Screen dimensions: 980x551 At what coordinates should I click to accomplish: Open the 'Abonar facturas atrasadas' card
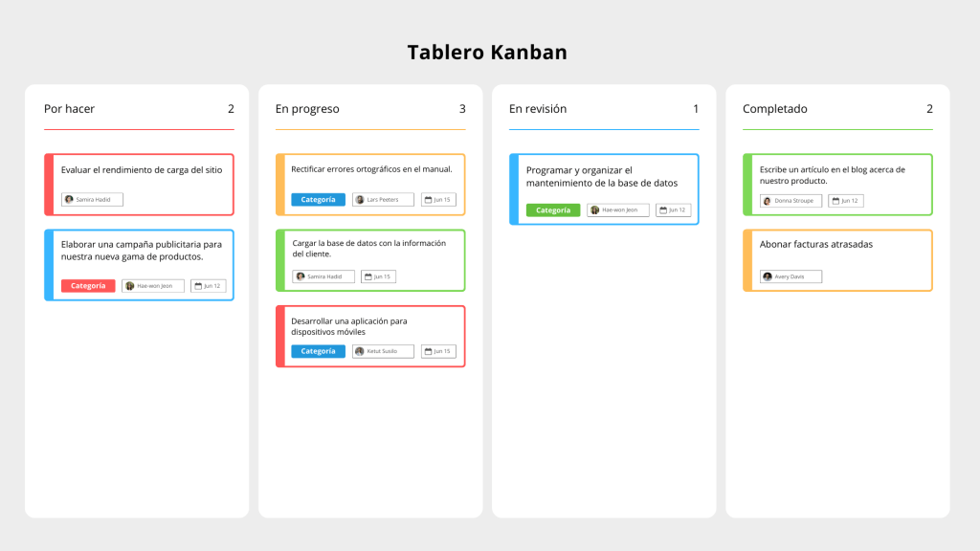click(816, 245)
